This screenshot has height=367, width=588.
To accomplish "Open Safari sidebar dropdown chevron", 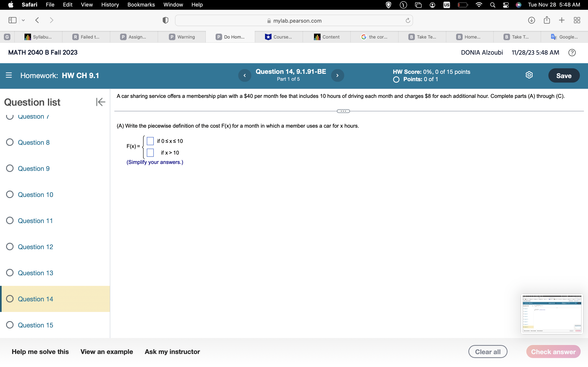I will coord(23,20).
